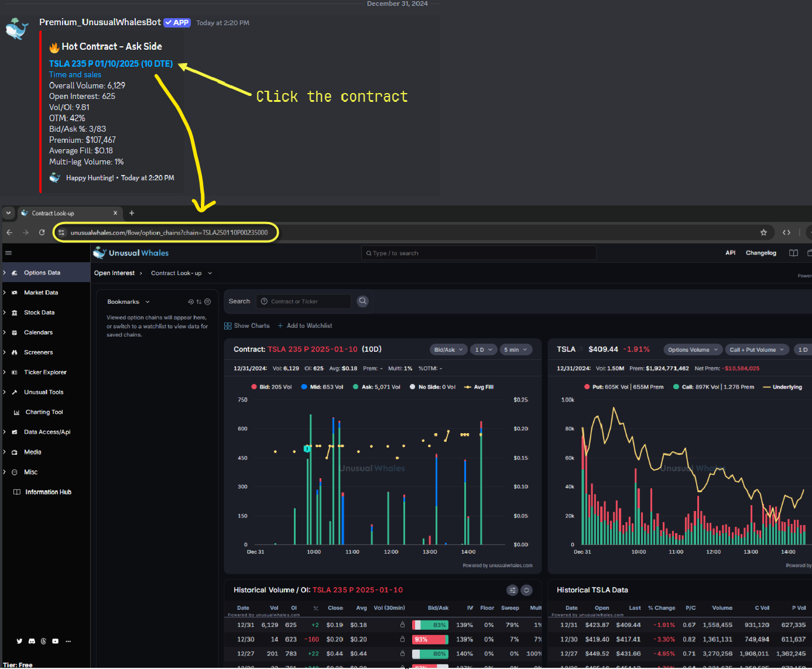Open the Discord icon in sidebar footer
The image size is (812, 669).
pos(32,641)
